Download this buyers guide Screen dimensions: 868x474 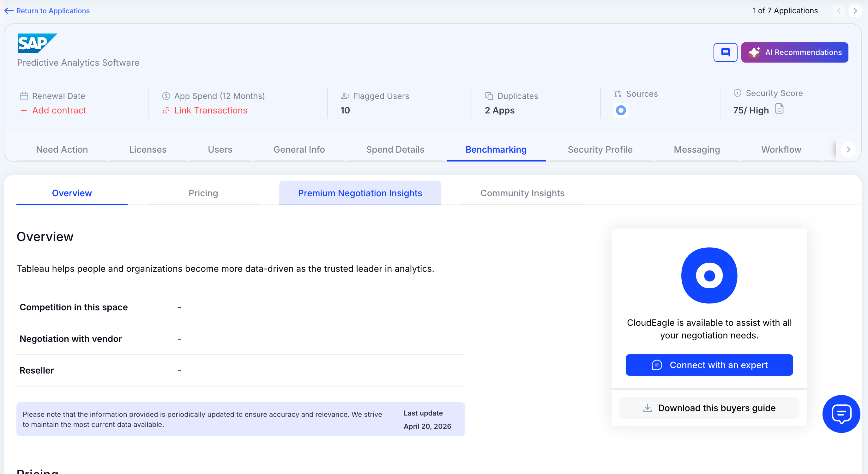coord(709,408)
